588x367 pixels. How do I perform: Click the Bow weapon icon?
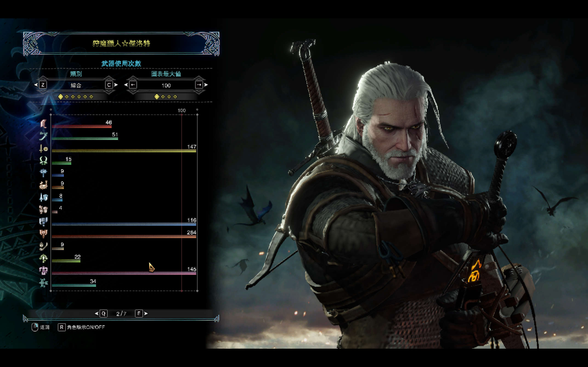coord(43,283)
